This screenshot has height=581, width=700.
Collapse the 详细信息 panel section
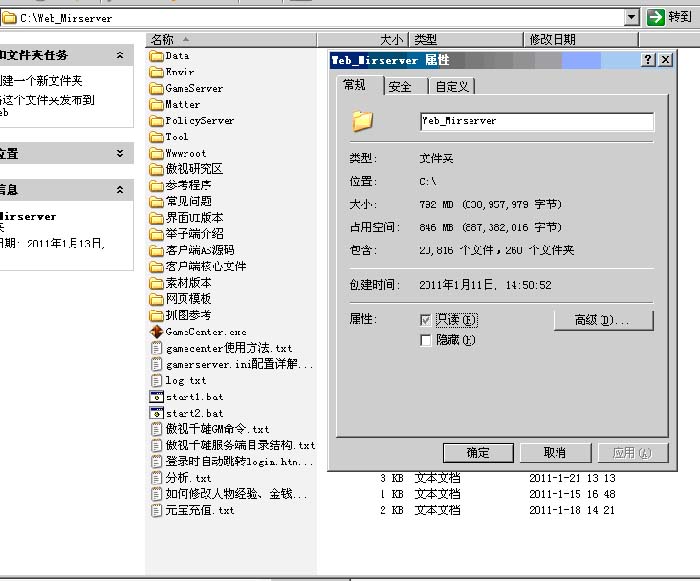coord(120,189)
